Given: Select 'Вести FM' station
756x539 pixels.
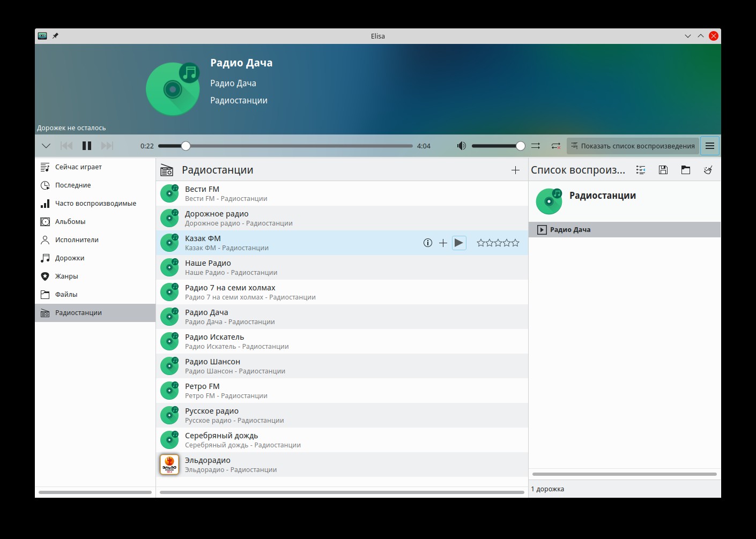Looking at the screenshot, I should [x=342, y=193].
